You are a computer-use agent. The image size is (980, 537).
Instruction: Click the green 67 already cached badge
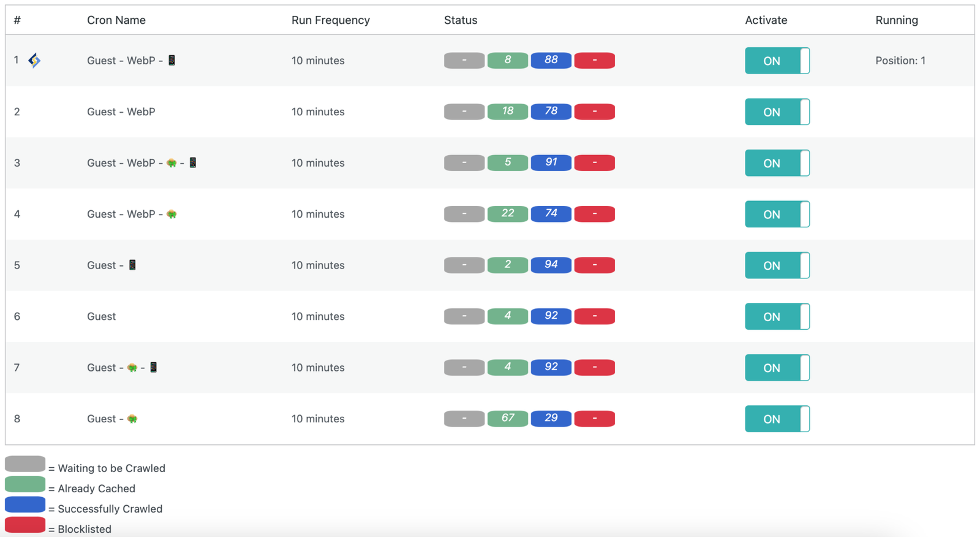[x=507, y=418]
